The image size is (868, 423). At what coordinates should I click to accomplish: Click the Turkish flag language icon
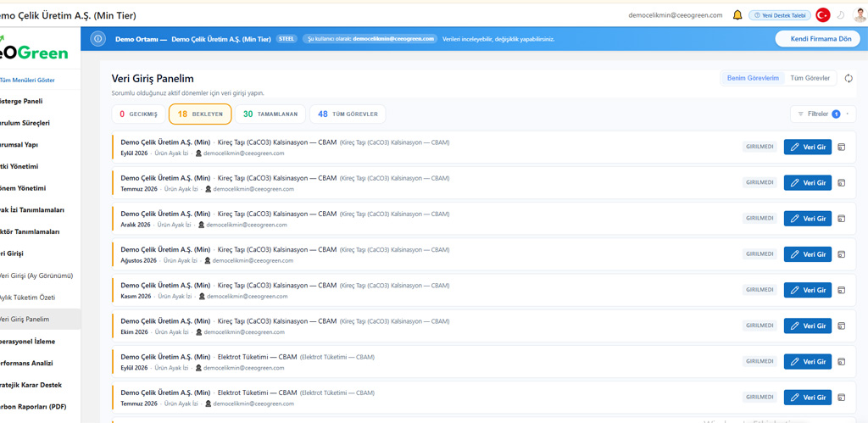tap(823, 15)
